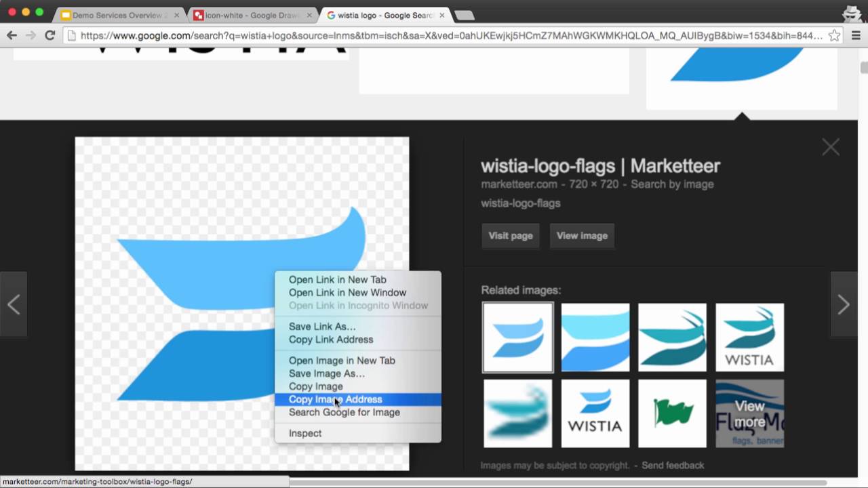Choose Search Google for Image
Viewport: 868px width, 488px height.
click(x=344, y=412)
